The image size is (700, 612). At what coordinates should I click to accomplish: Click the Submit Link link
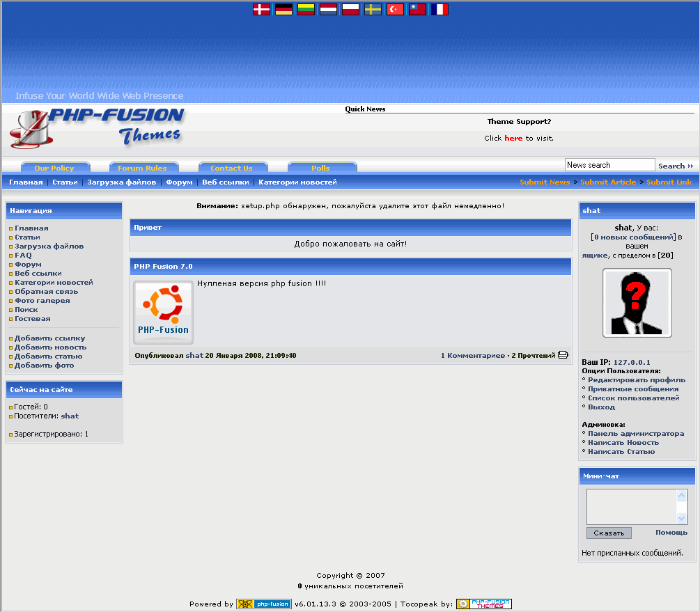[669, 182]
